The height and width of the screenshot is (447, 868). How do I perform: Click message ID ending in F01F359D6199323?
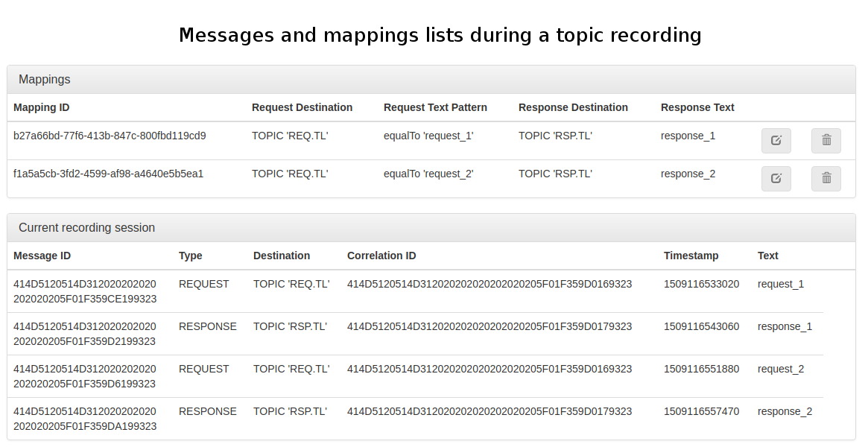pyautogui.click(x=85, y=376)
